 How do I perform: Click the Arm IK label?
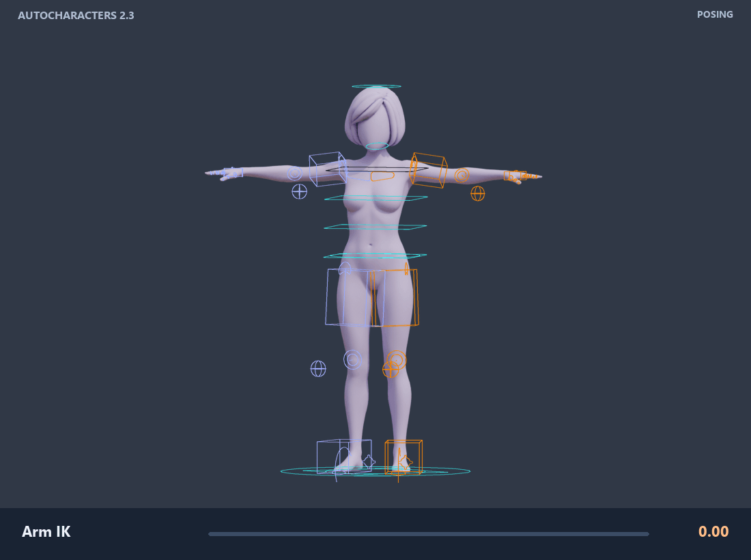click(46, 532)
